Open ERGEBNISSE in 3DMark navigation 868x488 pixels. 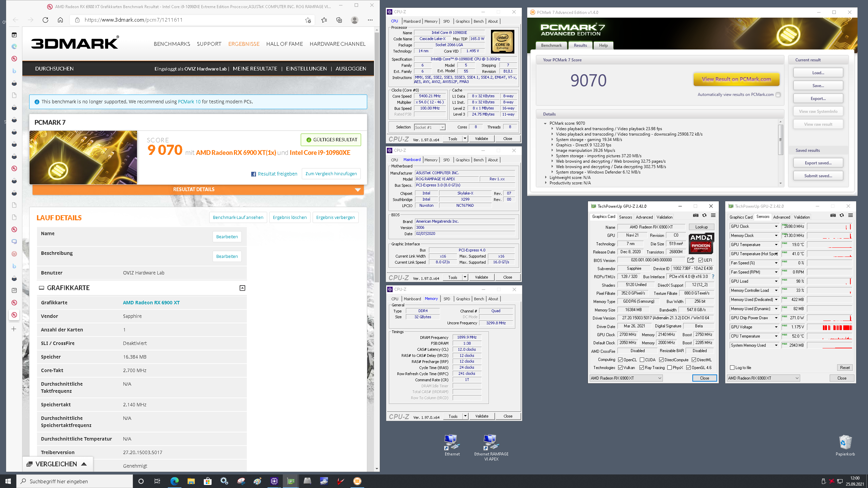[x=244, y=44]
